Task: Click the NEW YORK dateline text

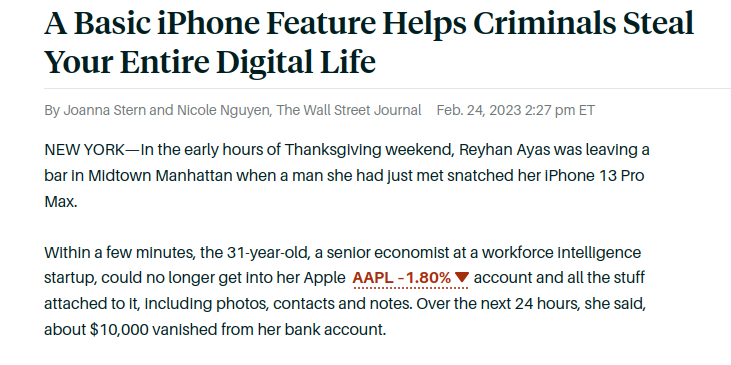Action: [x=84, y=151]
